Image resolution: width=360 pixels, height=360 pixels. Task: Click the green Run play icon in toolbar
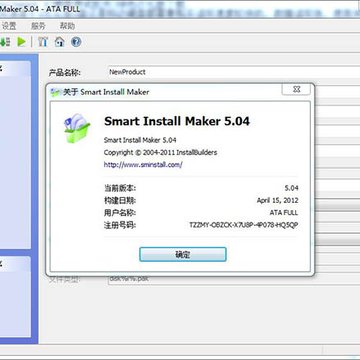22,42
